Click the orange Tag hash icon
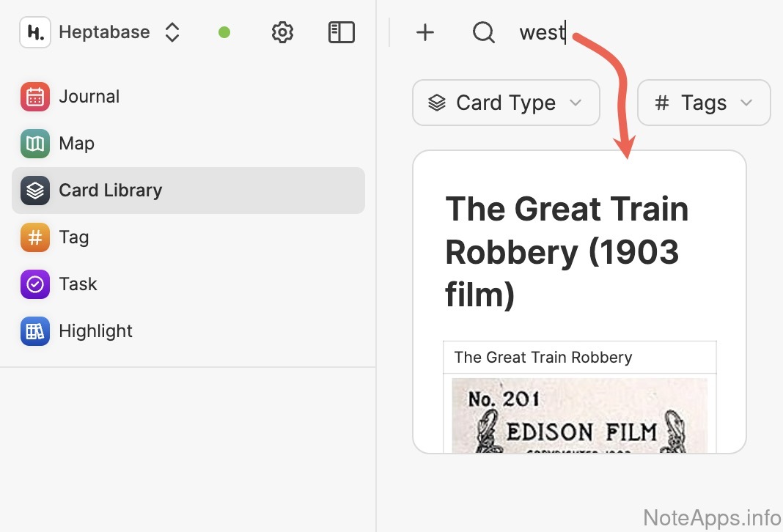Screen dimensions: 783x532 point(35,237)
